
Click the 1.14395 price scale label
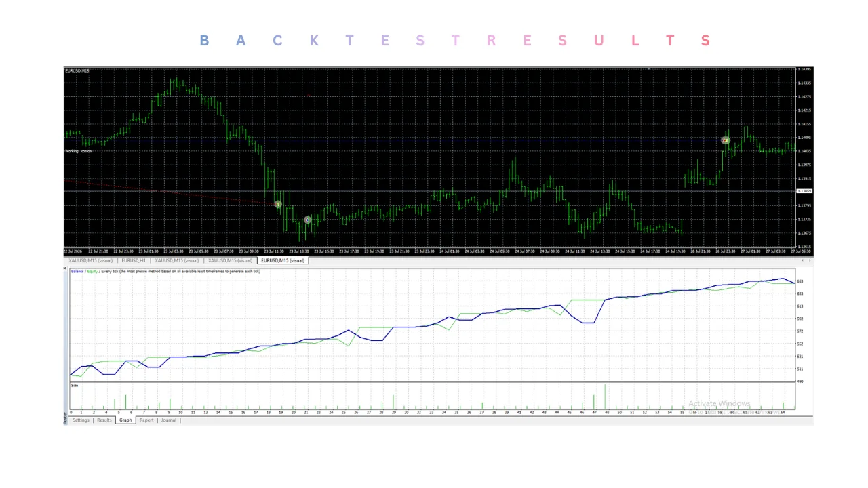(804, 69)
